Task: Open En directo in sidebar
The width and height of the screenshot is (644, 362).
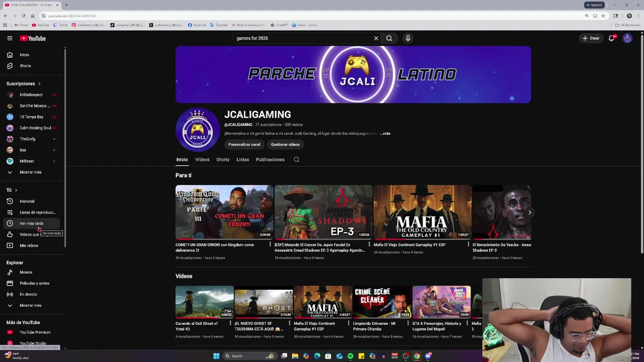Action: pos(32,294)
